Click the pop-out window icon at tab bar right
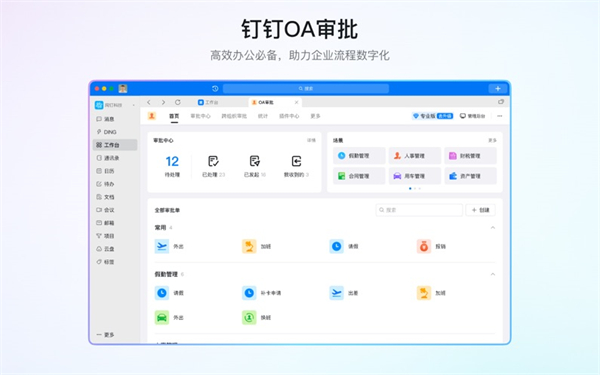 pos(501,102)
